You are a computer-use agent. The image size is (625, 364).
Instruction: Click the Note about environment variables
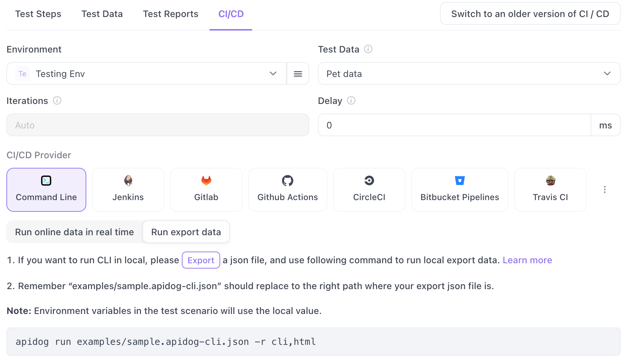click(164, 311)
